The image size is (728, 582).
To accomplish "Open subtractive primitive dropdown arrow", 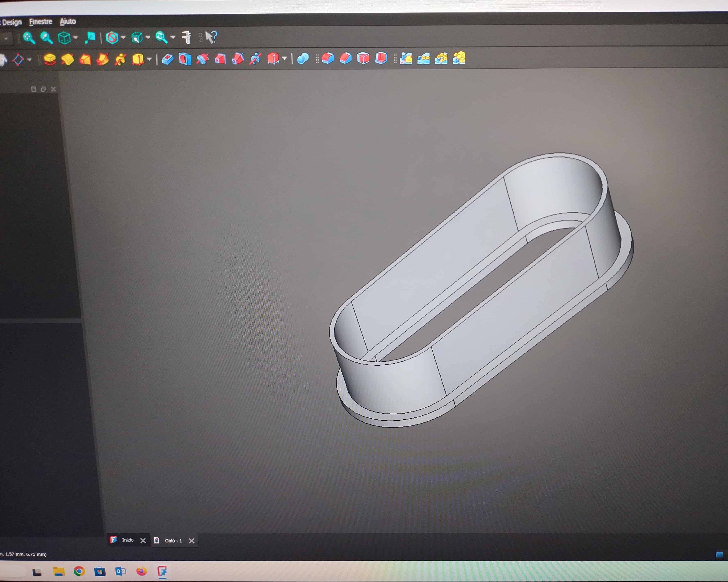I will tap(284, 59).
